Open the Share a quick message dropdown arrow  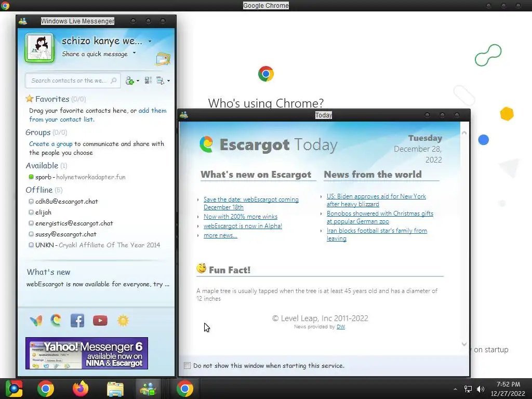pos(135,53)
